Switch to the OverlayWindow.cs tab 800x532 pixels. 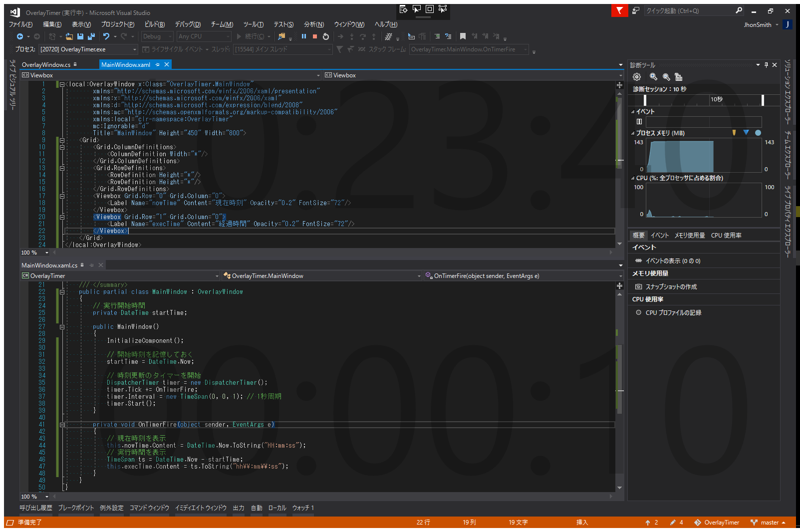pos(46,65)
